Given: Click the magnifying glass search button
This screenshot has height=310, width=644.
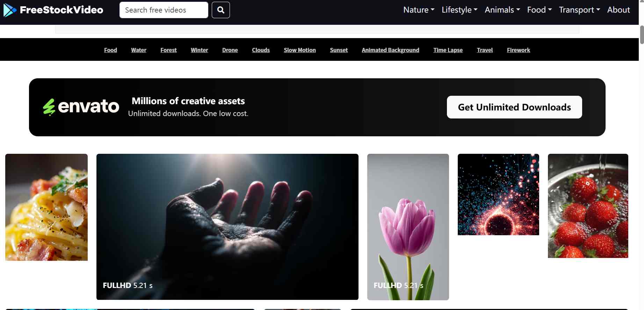Looking at the screenshot, I should (220, 10).
